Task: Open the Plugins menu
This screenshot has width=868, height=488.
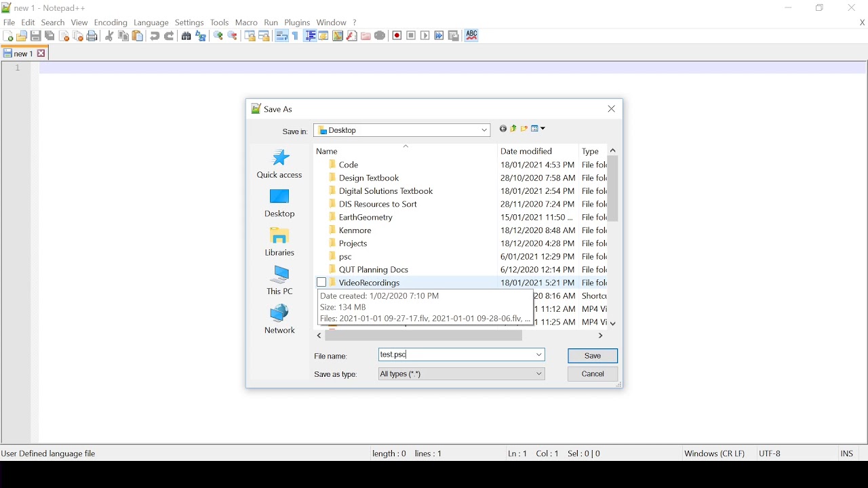Action: pyautogui.click(x=297, y=22)
